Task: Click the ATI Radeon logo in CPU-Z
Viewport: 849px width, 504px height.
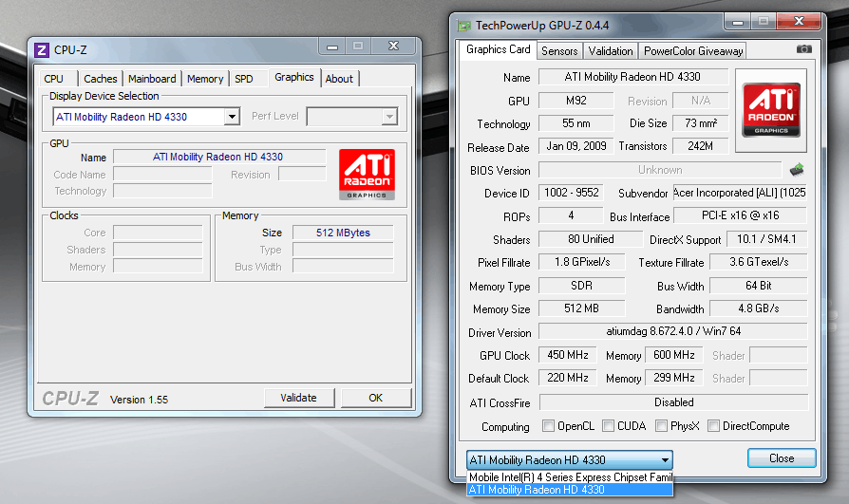Action: pyautogui.click(x=368, y=175)
